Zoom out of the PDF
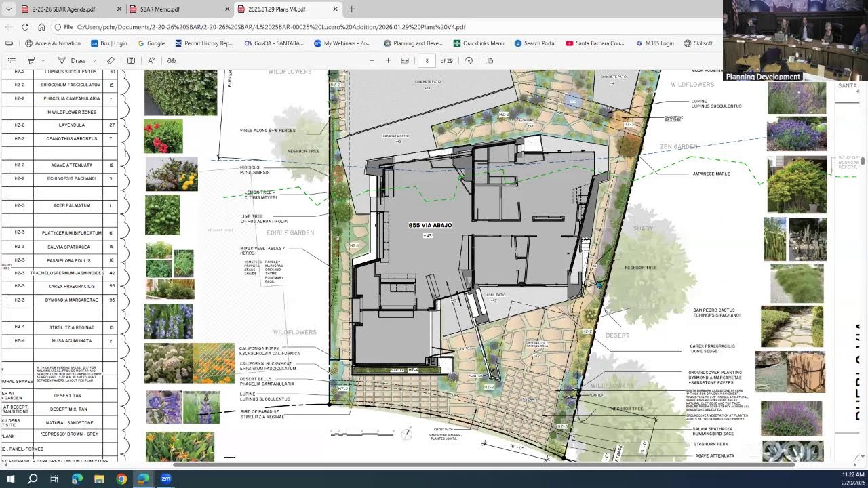This screenshot has width=868, height=488. [x=372, y=60]
